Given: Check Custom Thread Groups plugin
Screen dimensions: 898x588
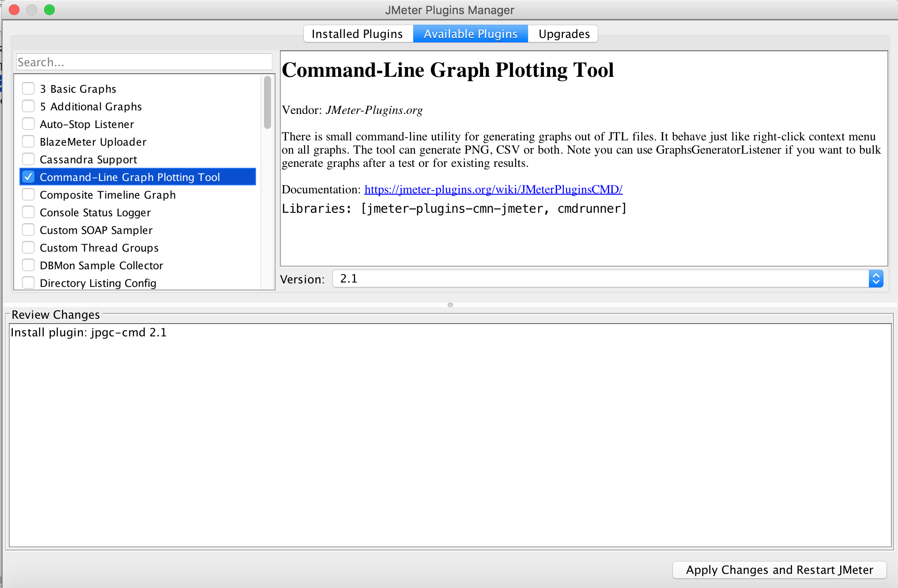Looking at the screenshot, I should click(x=28, y=248).
